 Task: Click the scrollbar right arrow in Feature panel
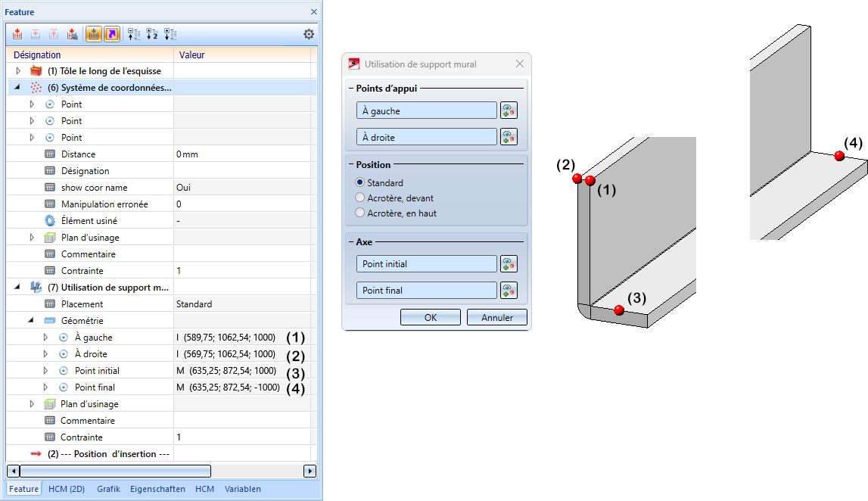click(310, 471)
